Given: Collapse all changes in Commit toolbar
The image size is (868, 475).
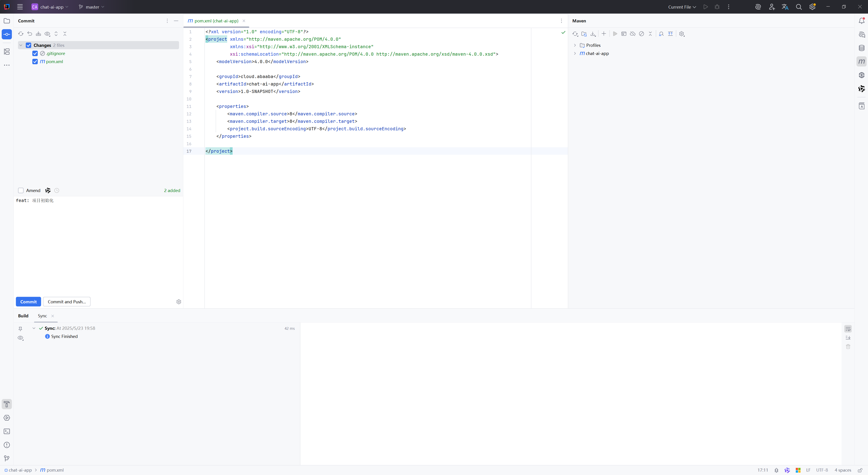Looking at the screenshot, I should (65, 34).
